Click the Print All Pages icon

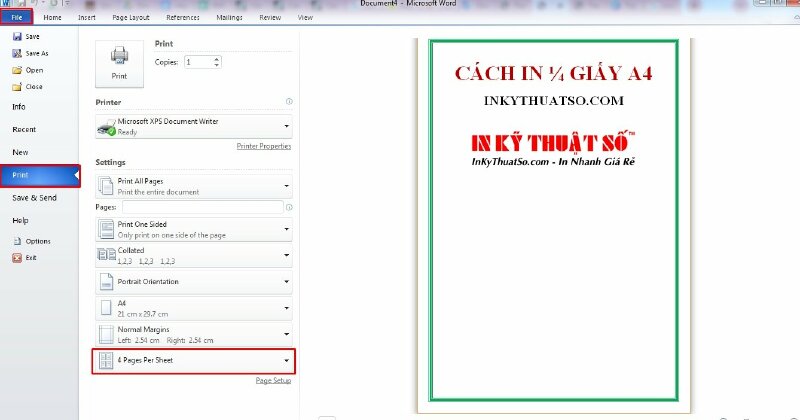pos(106,186)
